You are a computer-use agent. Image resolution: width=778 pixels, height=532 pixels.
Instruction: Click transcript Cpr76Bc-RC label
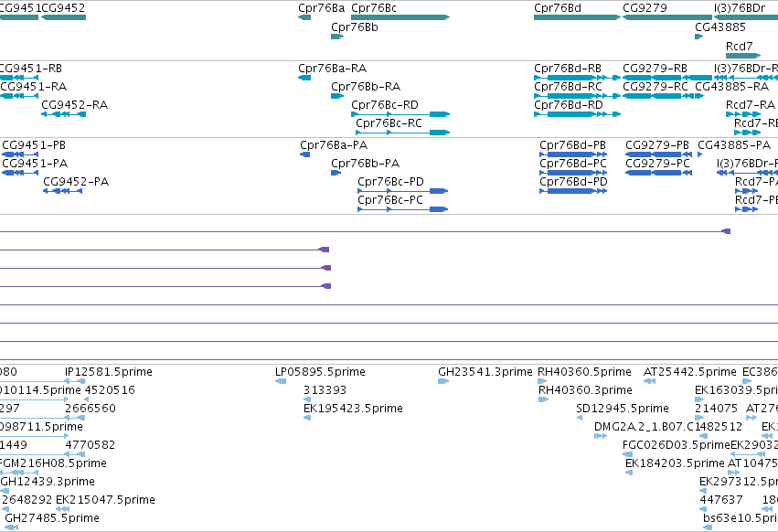(x=389, y=123)
